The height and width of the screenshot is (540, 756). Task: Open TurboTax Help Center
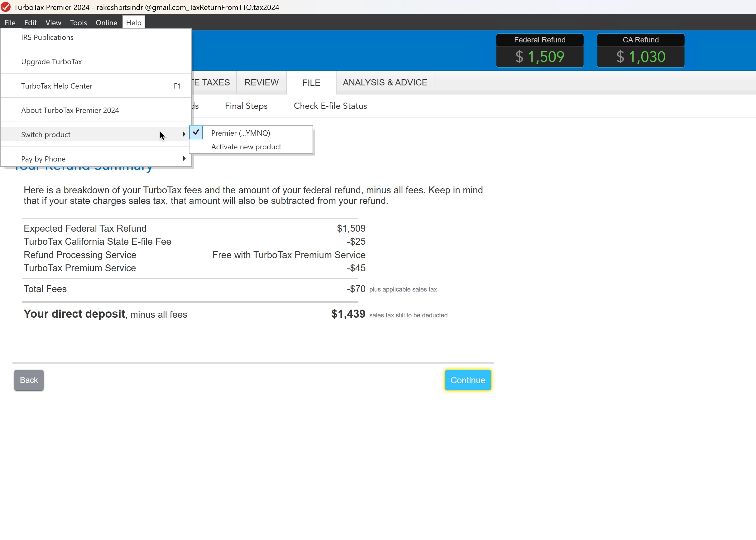[x=57, y=86]
